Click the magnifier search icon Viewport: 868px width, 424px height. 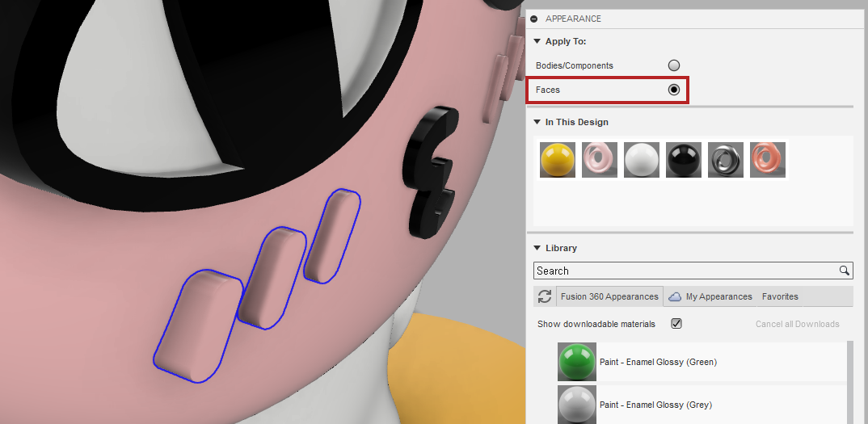tap(845, 271)
